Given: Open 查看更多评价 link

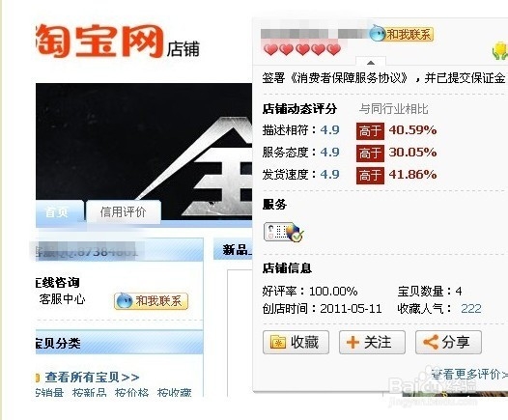Looking at the screenshot, I should click(469, 375).
